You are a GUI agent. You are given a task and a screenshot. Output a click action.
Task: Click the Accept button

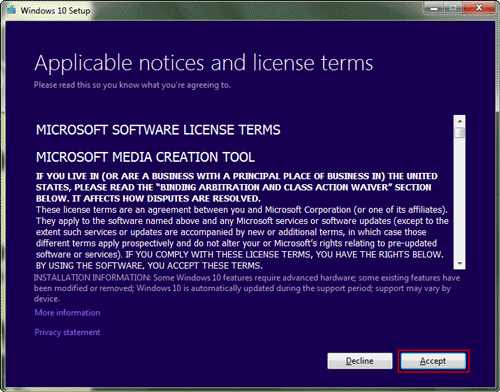coord(433,361)
